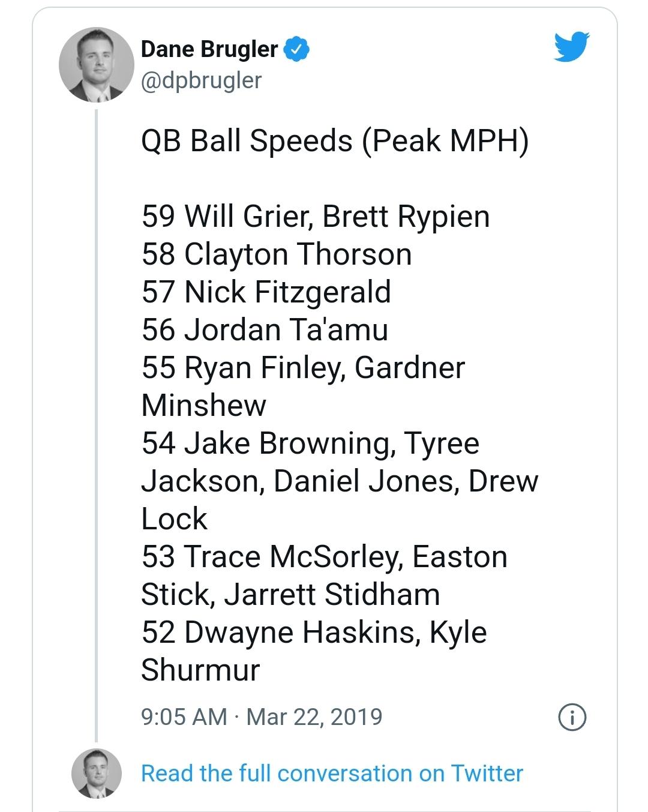Select the 53 Trace McSorley, Easton line
The width and height of the screenshot is (648, 812).
pos(325,557)
